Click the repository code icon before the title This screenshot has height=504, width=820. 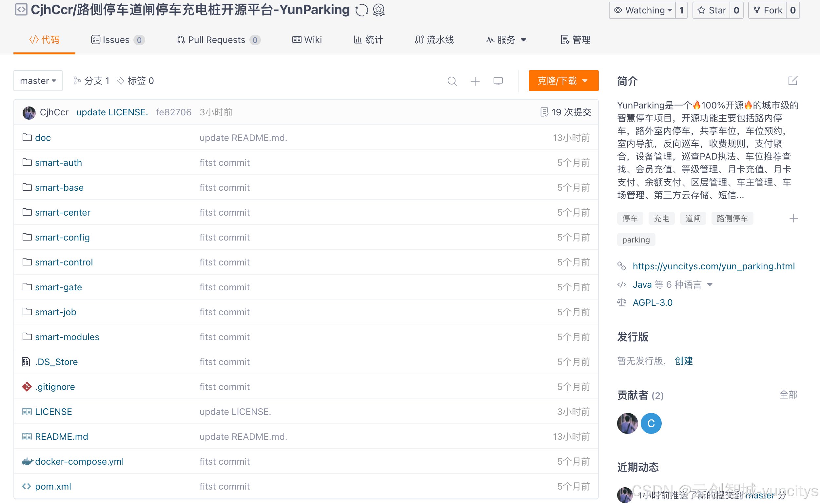pyautogui.click(x=21, y=10)
